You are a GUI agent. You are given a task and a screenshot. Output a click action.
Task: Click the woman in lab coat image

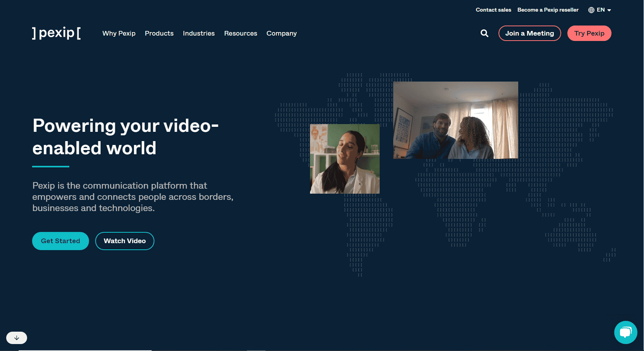345,159
